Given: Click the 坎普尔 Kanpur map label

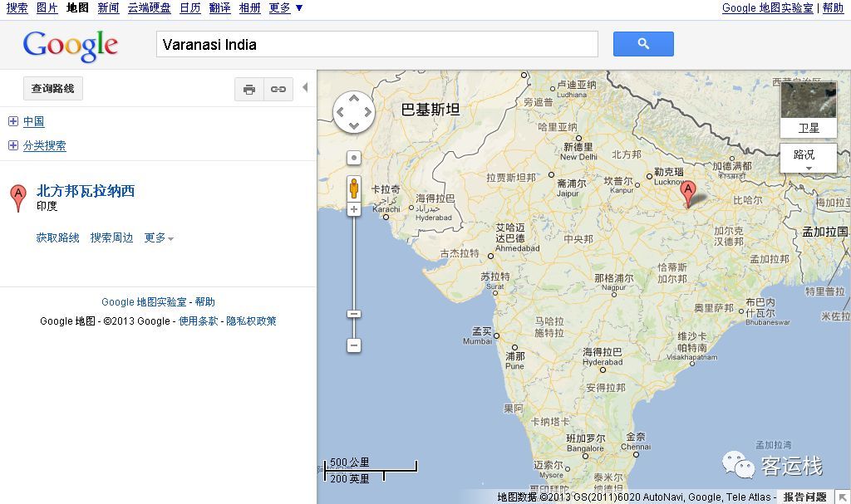Looking at the screenshot, I should click(619, 185).
